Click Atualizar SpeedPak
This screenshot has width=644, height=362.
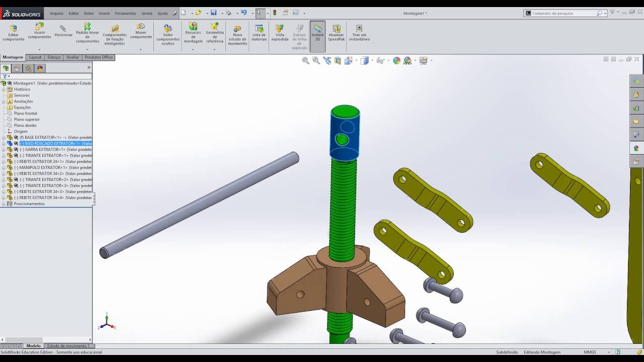coord(337,33)
